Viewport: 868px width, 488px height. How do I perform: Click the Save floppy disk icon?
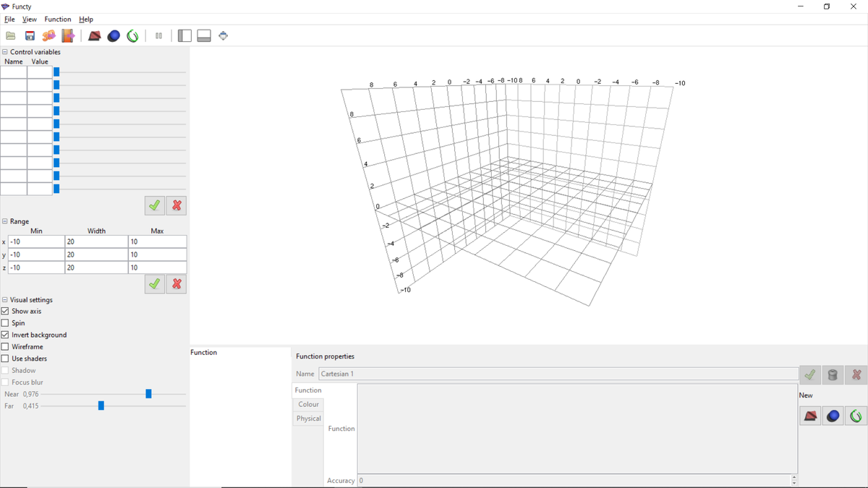point(30,35)
